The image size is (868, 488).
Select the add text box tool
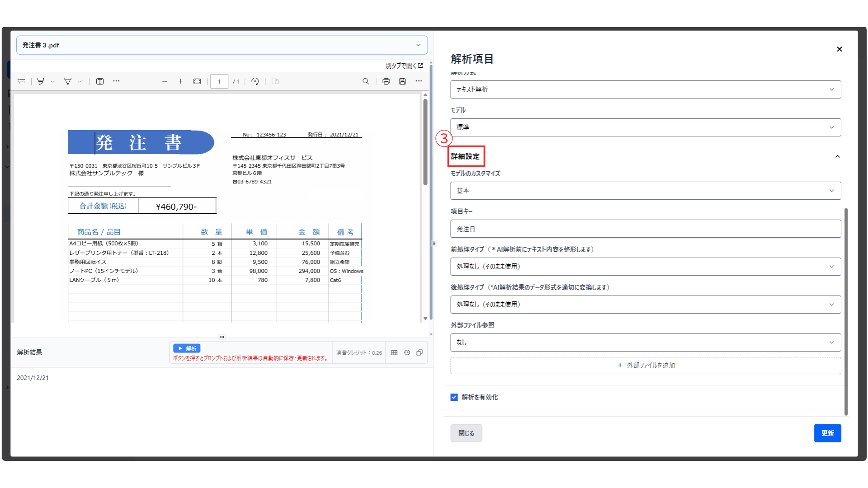100,81
